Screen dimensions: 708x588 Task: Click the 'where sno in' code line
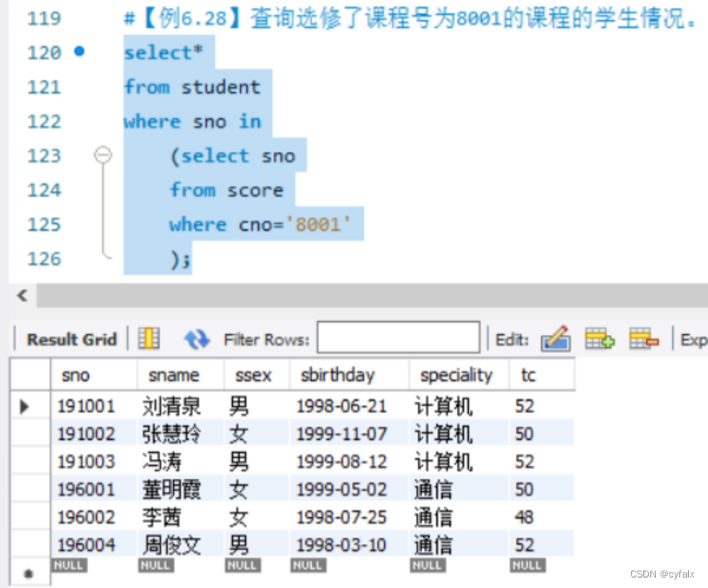pos(193,121)
